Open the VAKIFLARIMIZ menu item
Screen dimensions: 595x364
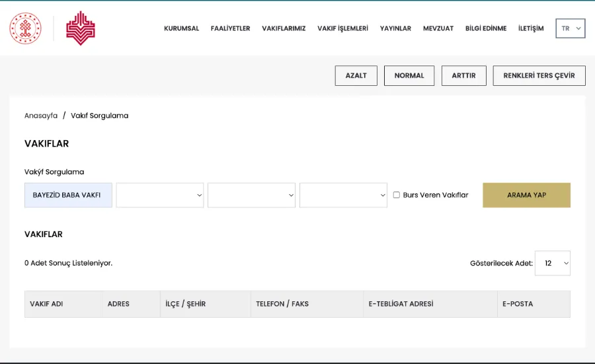point(284,28)
